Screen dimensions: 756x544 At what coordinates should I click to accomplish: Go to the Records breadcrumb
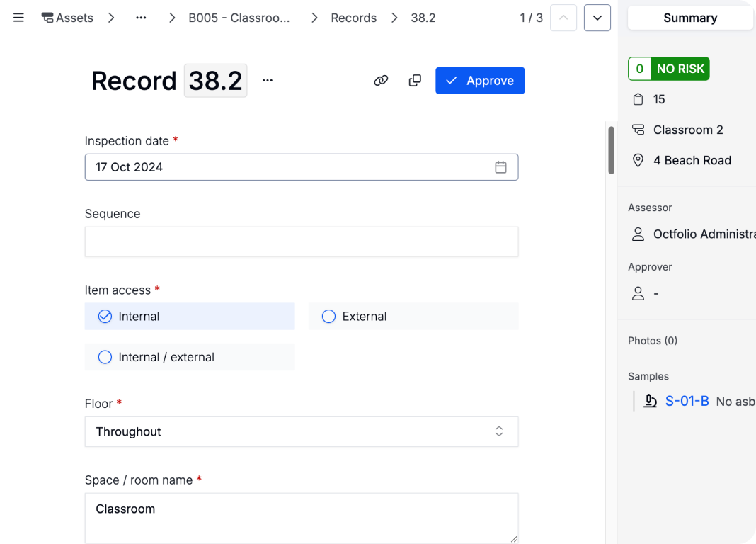tap(353, 18)
